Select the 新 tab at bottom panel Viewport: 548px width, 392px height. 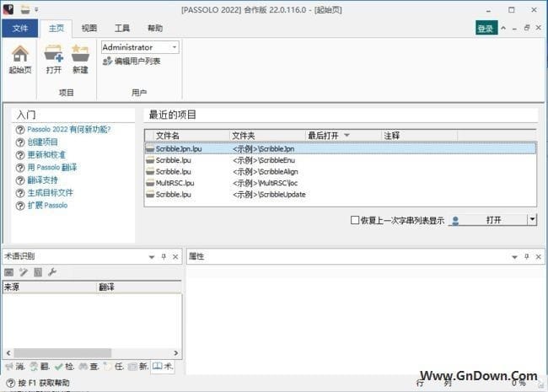coord(138,367)
